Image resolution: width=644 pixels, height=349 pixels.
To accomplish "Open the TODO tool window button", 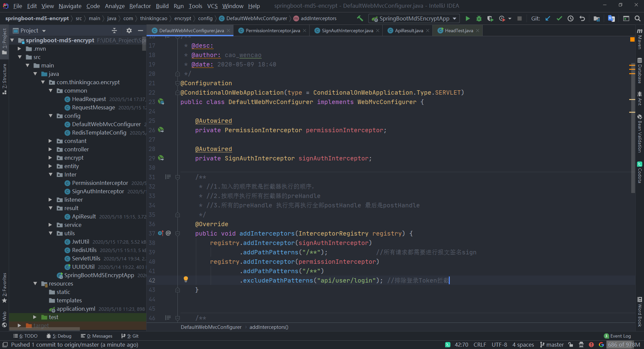I will click(x=25, y=336).
